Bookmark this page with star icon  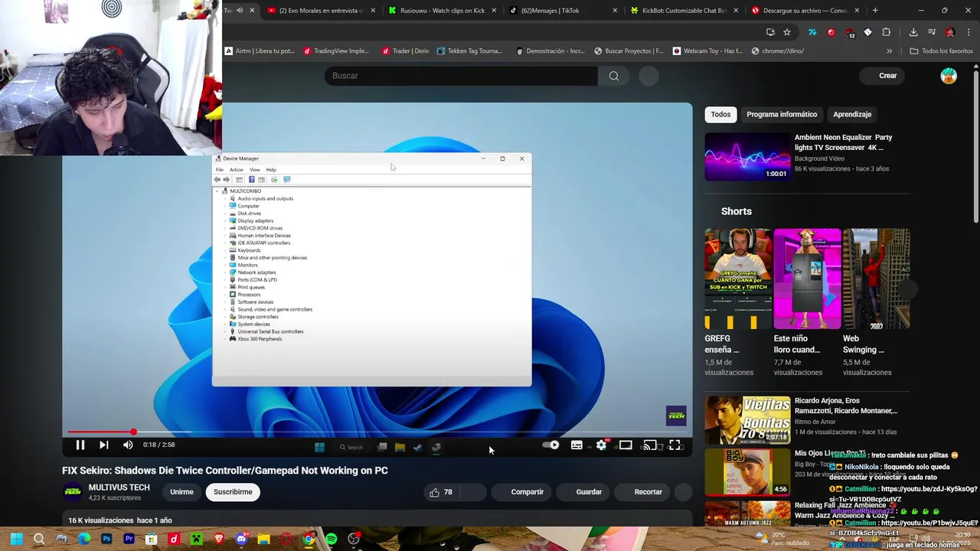click(x=787, y=32)
